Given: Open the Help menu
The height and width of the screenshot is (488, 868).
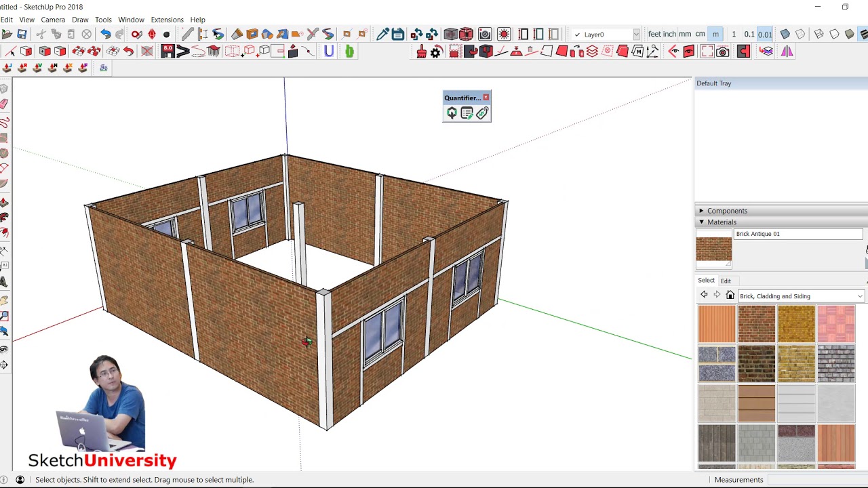Looking at the screenshot, I should (x=197, y=20).
